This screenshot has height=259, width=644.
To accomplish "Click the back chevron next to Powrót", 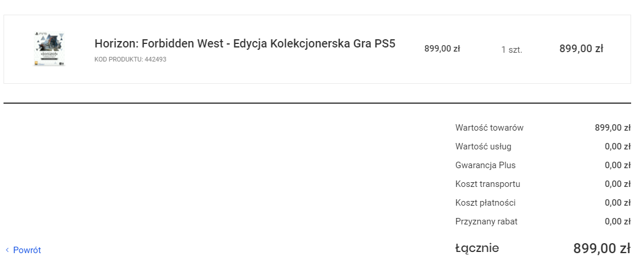I will coord(7,250).
